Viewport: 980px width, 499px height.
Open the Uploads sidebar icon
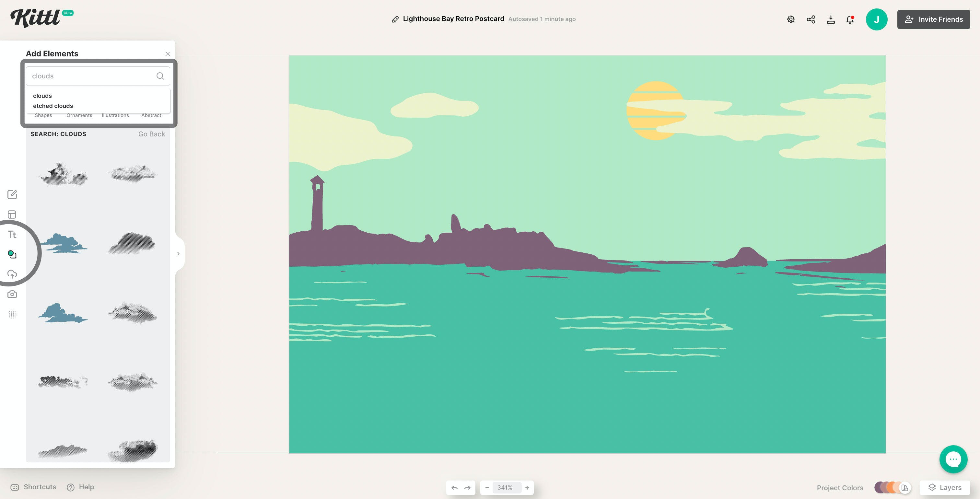(12, 274)
